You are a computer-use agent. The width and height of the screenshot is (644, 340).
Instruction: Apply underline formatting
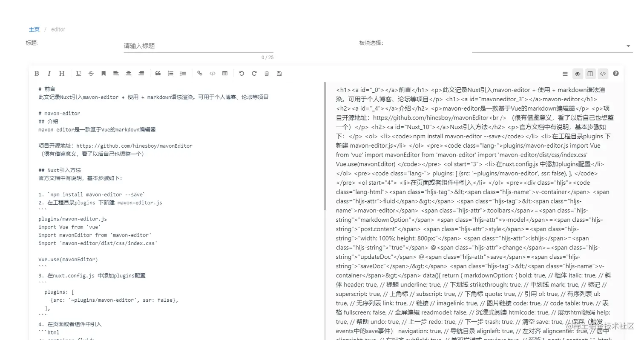[x=78, y=74]
